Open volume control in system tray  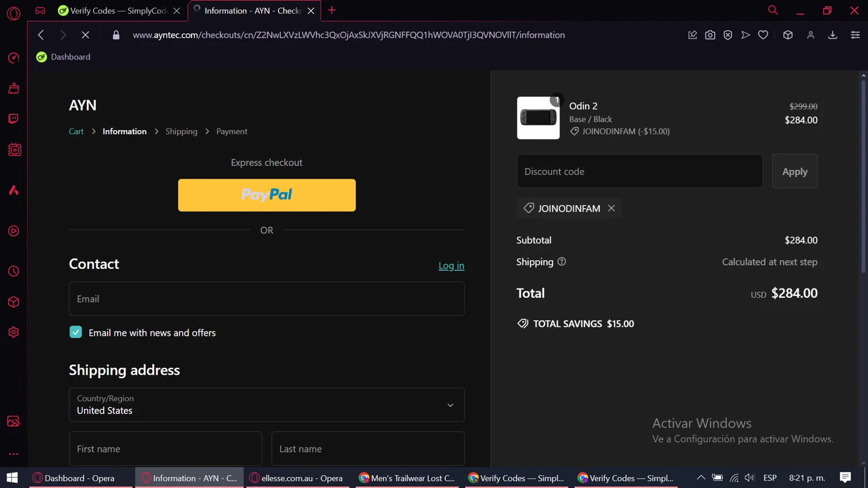pyautogui.click(x=750, y=478)
